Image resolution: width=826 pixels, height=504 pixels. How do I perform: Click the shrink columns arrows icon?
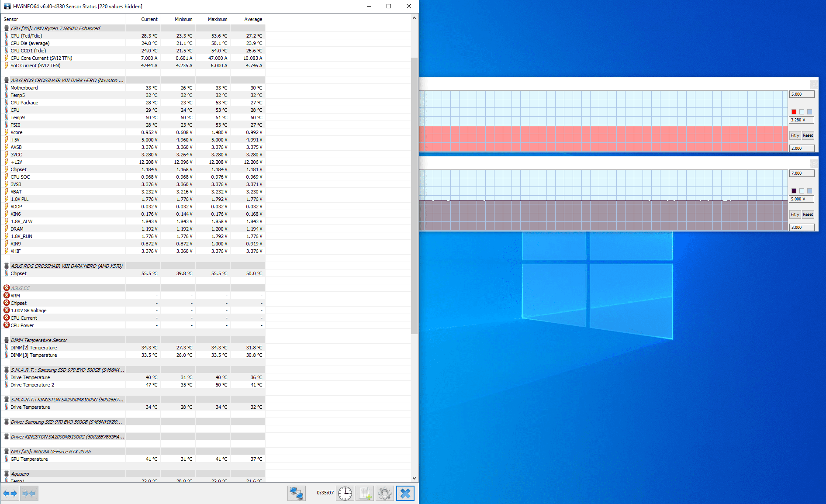click(29, 494)
